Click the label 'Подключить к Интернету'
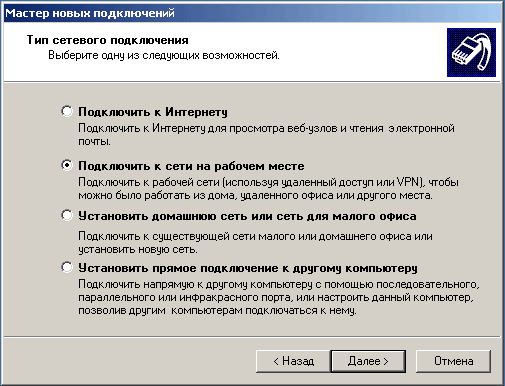This screenshot has height=386, width=505. tap(153, 112)
